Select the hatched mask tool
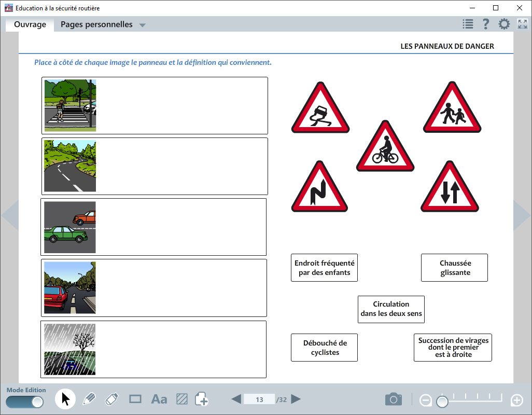Screen dimensions: 532x415 tap(182, 399)
